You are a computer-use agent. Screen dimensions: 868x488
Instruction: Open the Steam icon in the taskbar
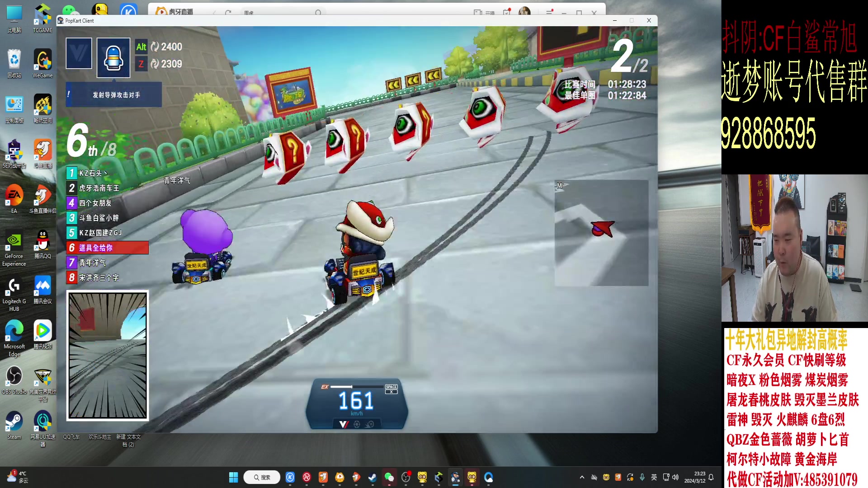click(373, 477)
